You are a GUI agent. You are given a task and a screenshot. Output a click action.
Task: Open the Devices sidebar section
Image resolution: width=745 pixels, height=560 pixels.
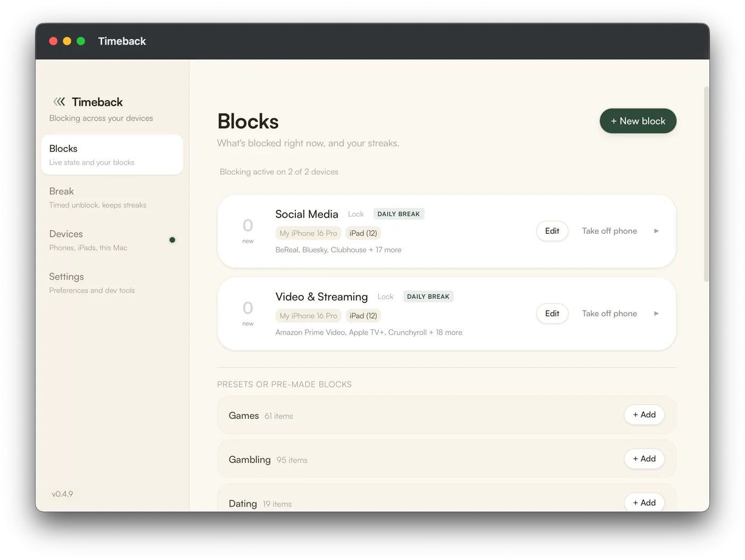(112, 240)
